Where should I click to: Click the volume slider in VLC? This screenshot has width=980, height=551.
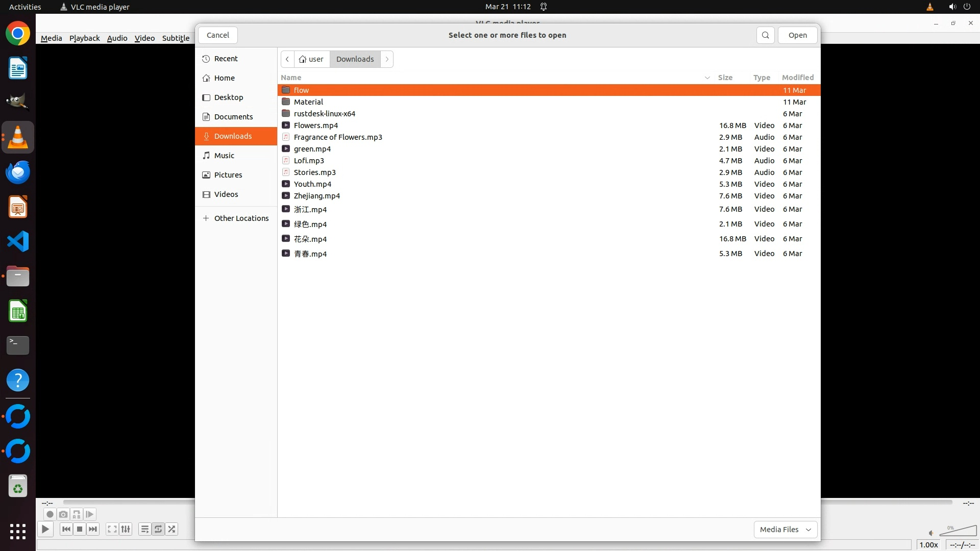coord(958,532)
